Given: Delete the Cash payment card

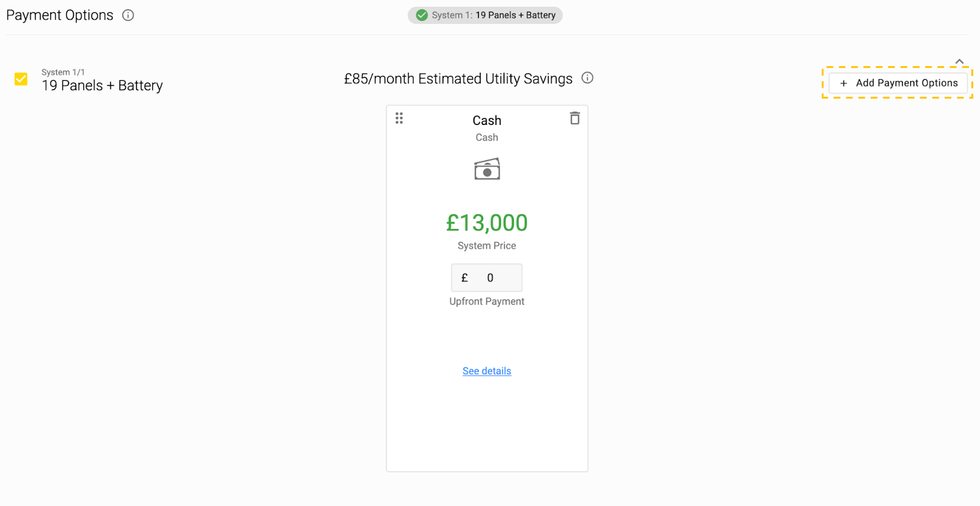Looking at the screenshot, I should (x=575, y=118).
